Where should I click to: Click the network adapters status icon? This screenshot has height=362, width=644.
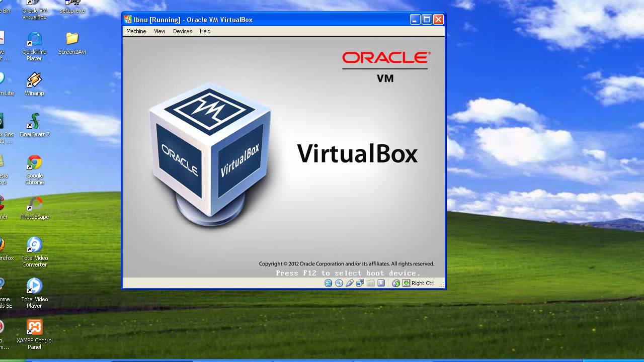pos(360,283)
